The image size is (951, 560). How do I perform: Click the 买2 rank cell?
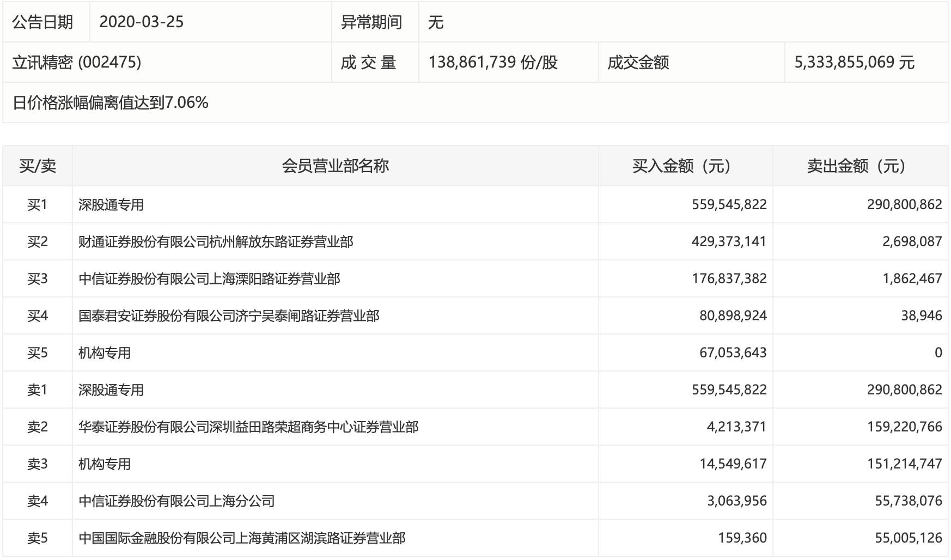point(38,242)
